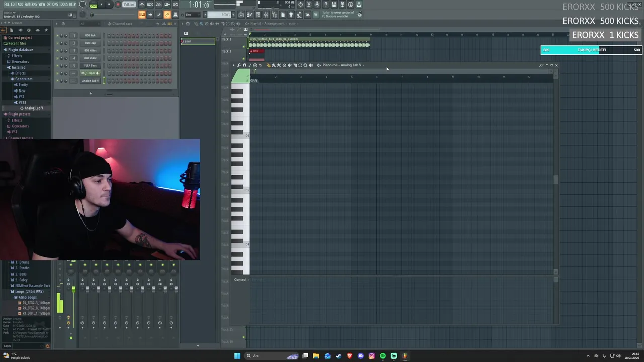Image resolution: width=644 pixels, height=362 pixels.
Task: Open the 808 HiHat channel
Action: (x=90, y=50)
